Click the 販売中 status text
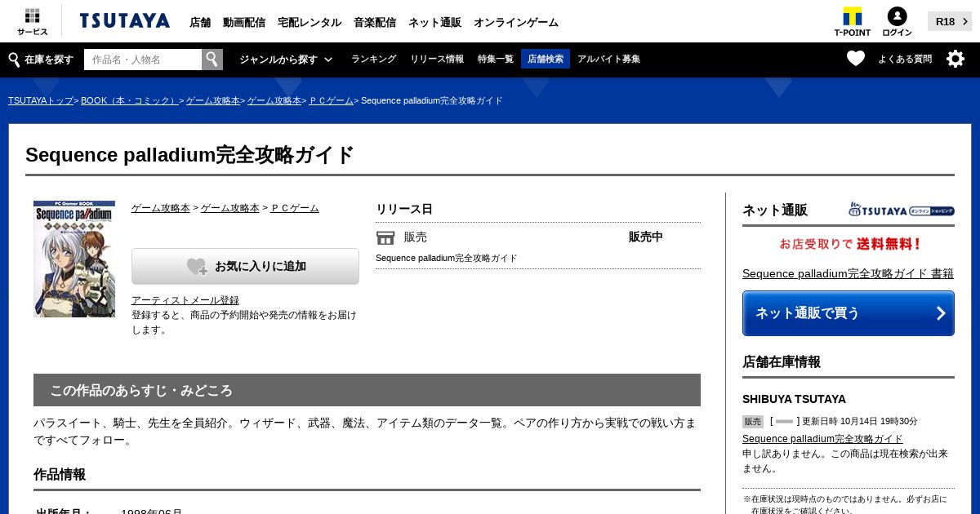The width and height of the screenshot is (980, 514). click(645, 237)
